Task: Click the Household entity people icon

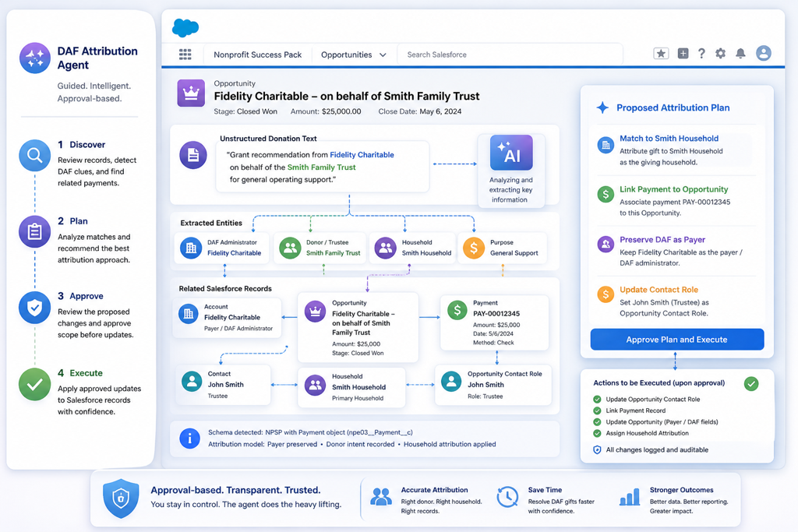Action: click(x=385, y=248)
